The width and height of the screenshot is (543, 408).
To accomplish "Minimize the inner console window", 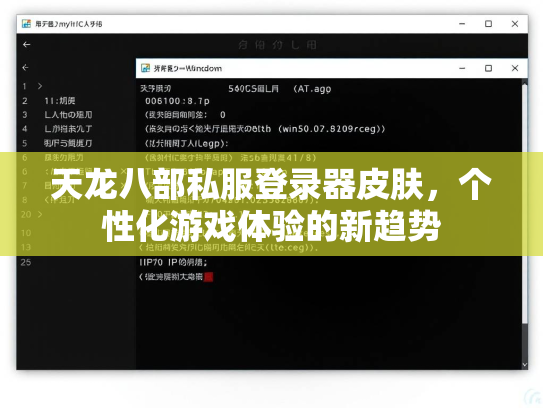I will [462, 68].
